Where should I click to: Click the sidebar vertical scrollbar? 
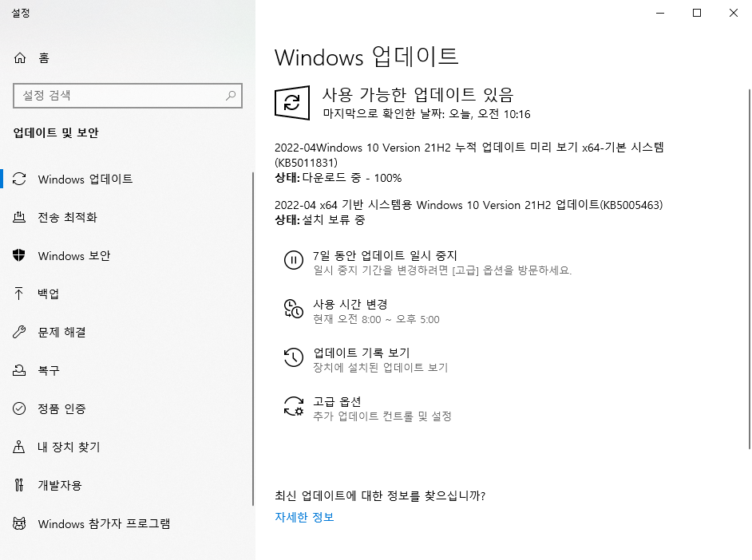coord(253,339)
